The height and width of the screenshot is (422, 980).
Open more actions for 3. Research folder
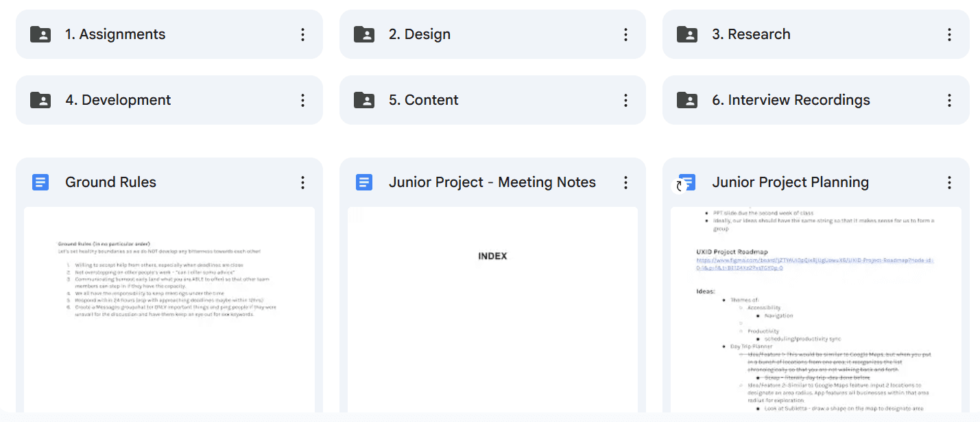click(949, 34)
